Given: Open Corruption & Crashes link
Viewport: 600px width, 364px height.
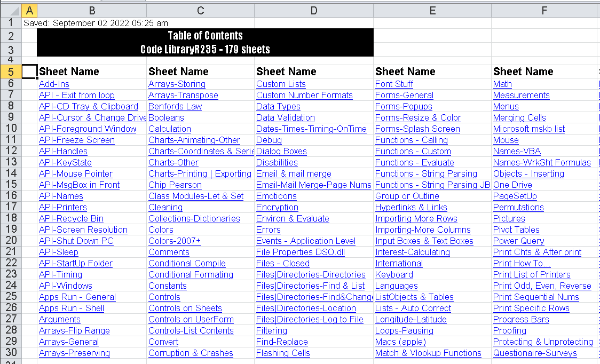Looking at the screenshot, I should point(191,353).
